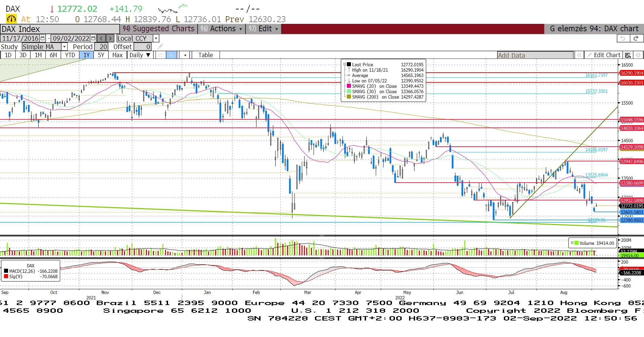Select the 5Y time range
This screenshot has width=644, height=337.
(x=101, y=55)
